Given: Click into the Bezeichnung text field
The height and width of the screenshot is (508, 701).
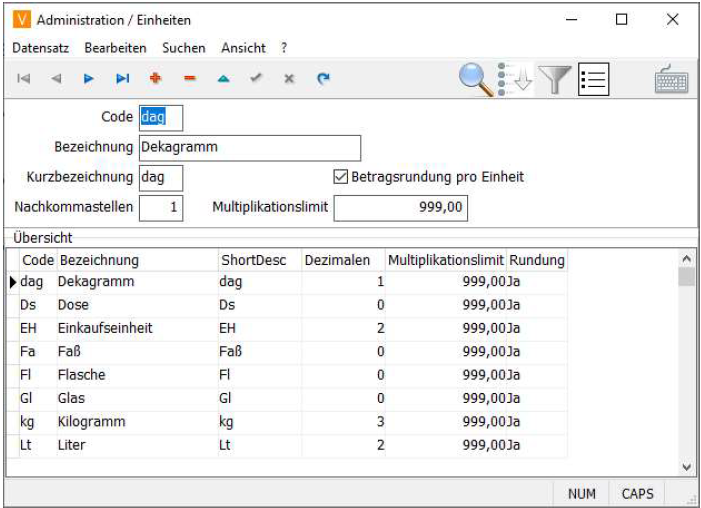Looking at the screenshot, I should 249,147.
